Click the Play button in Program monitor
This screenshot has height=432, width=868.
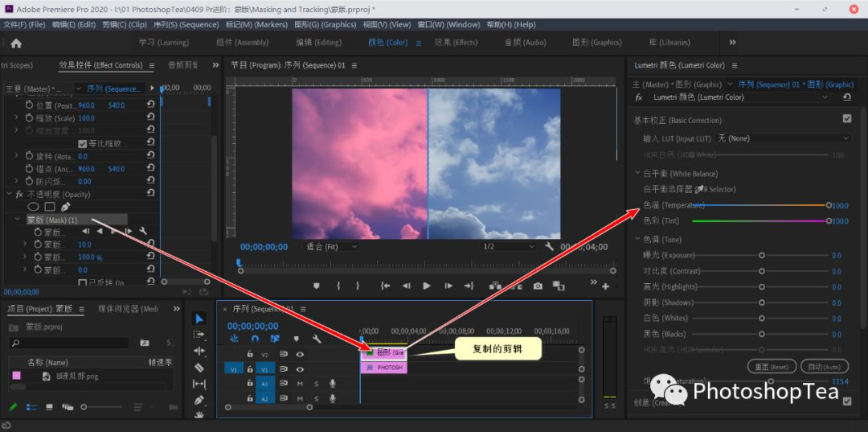(x=427, y=286)
